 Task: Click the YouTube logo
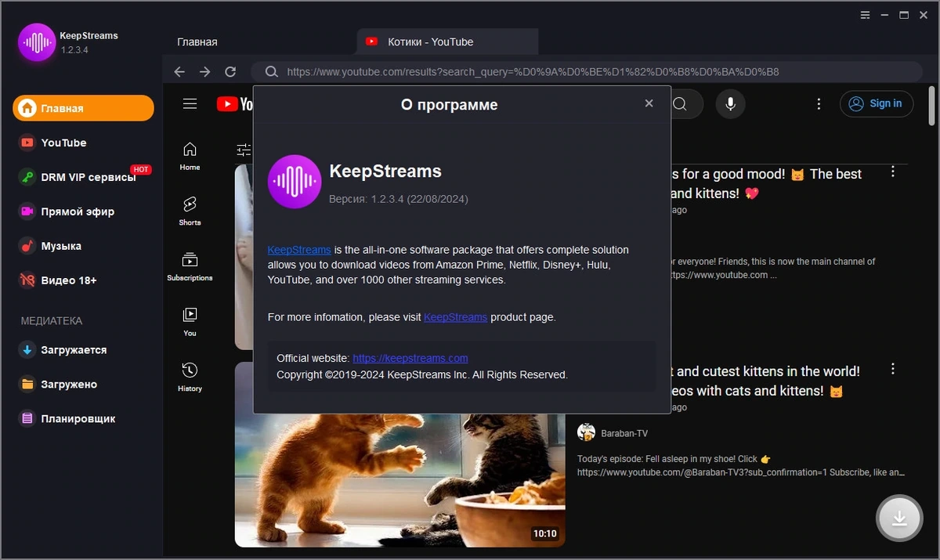234,103
